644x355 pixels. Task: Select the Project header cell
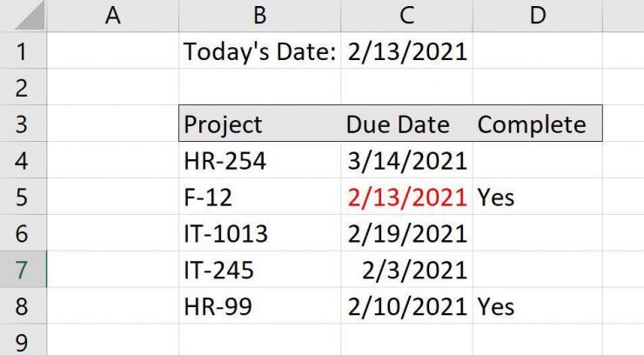point(259,124)
